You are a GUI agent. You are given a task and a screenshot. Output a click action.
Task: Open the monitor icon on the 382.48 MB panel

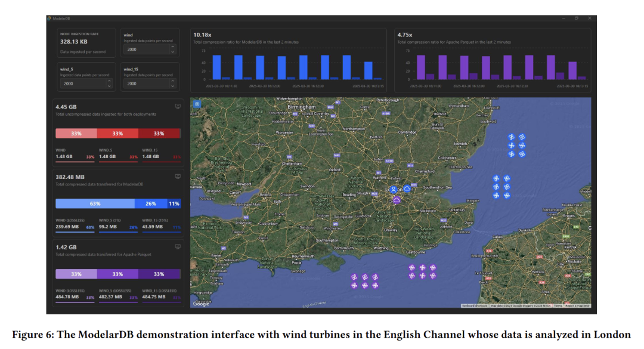178,177
